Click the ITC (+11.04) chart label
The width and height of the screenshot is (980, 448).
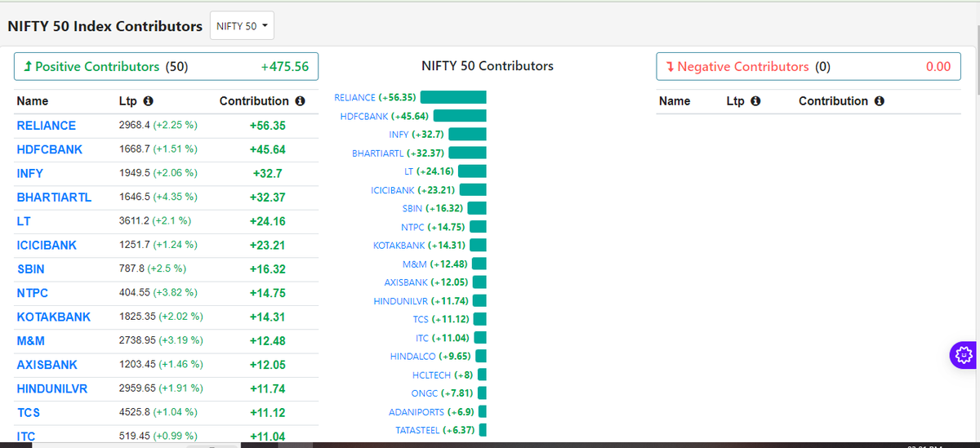(x=443, y=338)
